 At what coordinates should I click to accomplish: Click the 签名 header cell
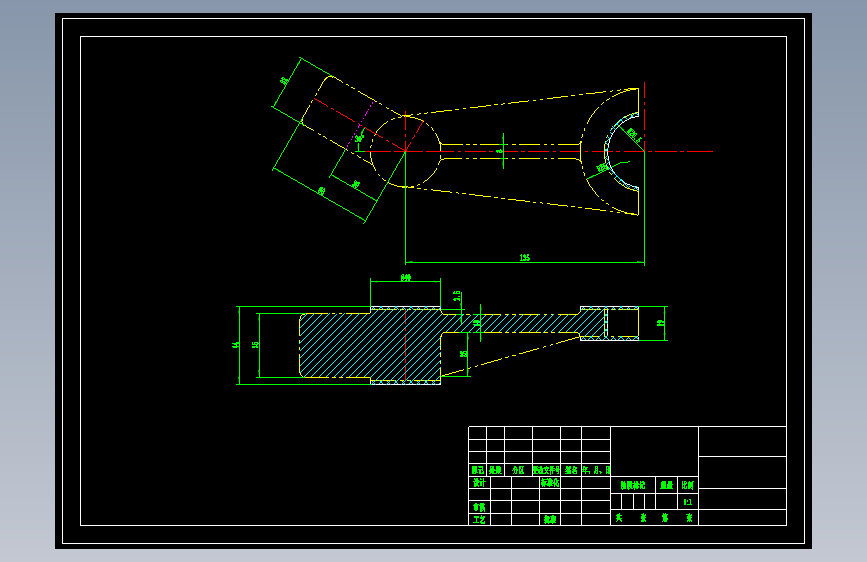[x=571, y=470]
